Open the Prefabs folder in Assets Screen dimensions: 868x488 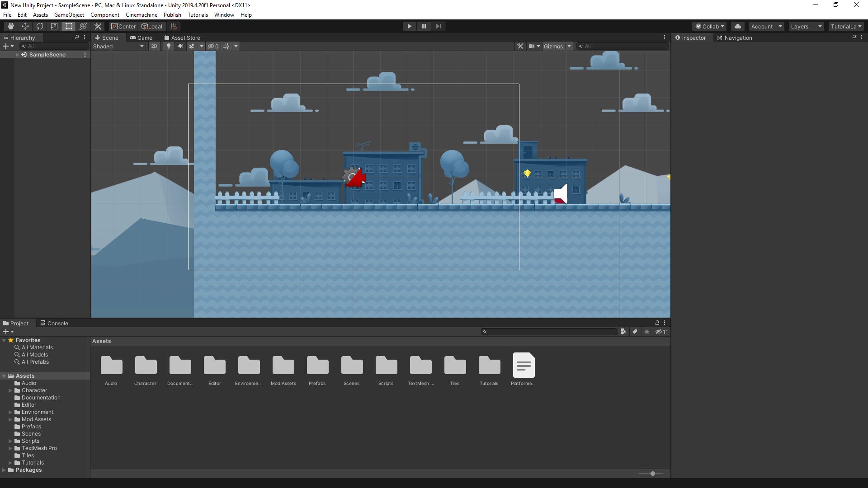(x=317, y=368)
